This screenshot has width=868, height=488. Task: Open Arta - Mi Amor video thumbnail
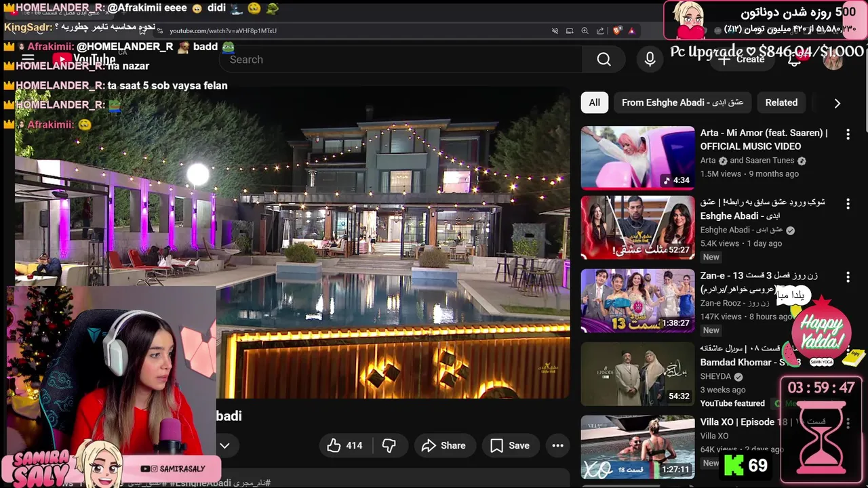(x=637, y=157)
